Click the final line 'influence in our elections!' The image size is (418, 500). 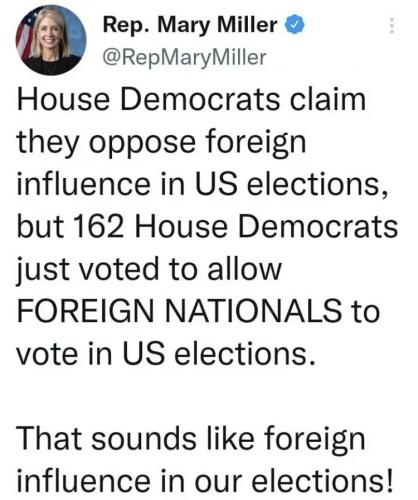click(x=205, y=480)
